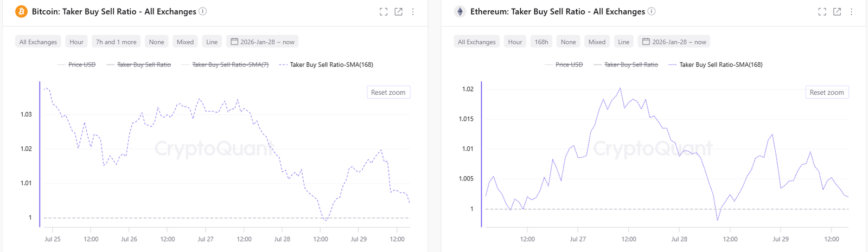Screen dimensions: 868x252
Task: Toggle Taker Buy Sell Ratio series on Ethereum chart
Action: point(626,64)
